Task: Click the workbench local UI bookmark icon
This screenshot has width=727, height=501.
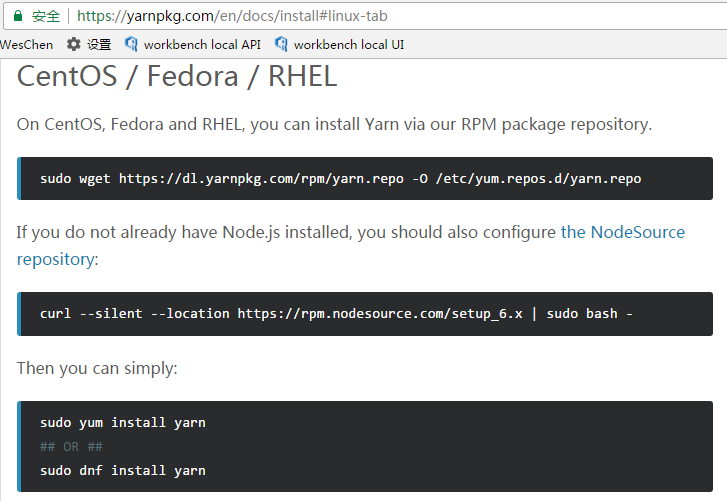Action: tap(281, 44)
